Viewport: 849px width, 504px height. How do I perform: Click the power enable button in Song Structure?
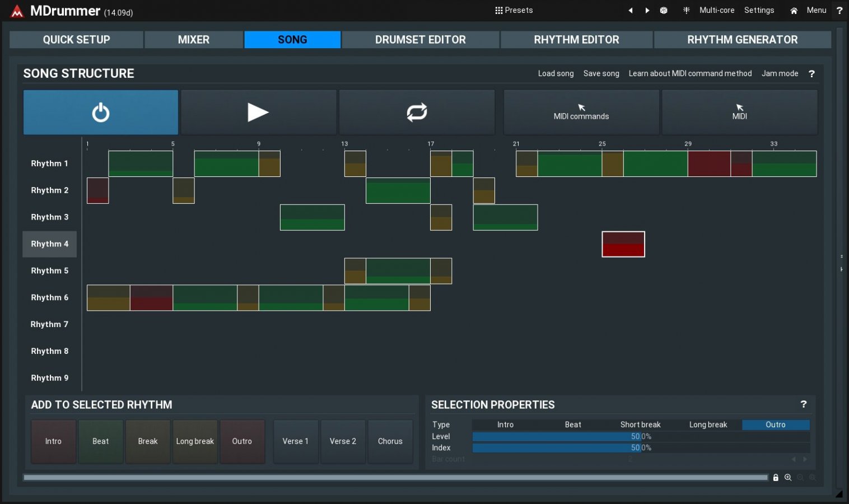pyautogui.click(x=101, y=113)
